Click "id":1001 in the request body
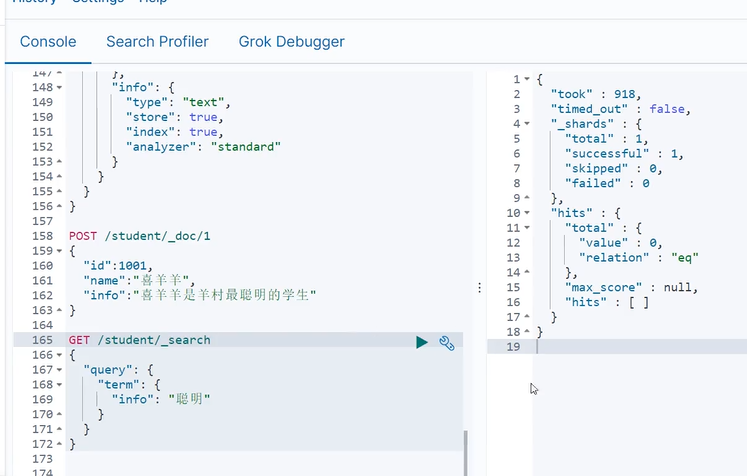 pos(118,266)
